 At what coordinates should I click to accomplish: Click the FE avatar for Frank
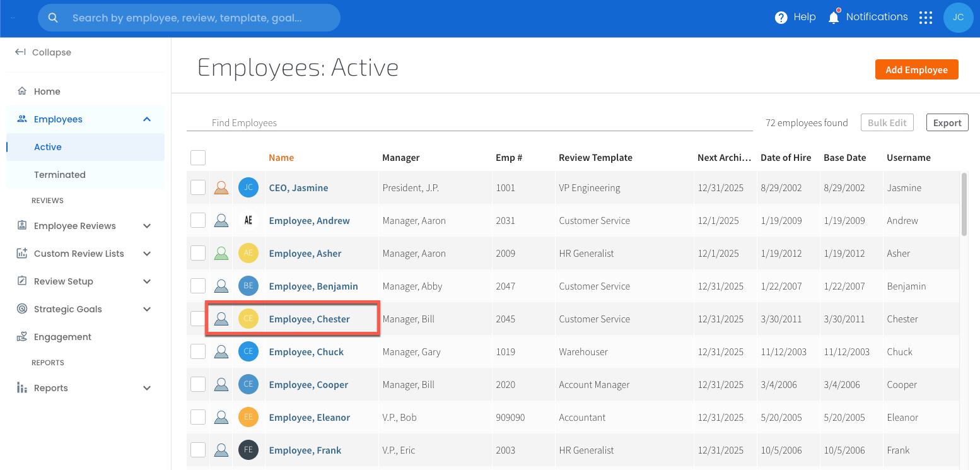click(248, 450)
